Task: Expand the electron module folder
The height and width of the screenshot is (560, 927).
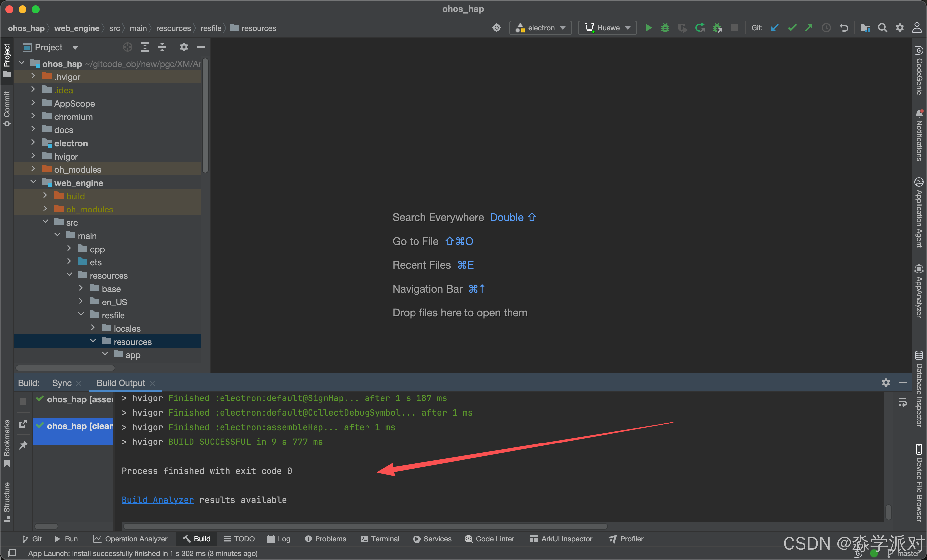Action: [x=33, y=143]
